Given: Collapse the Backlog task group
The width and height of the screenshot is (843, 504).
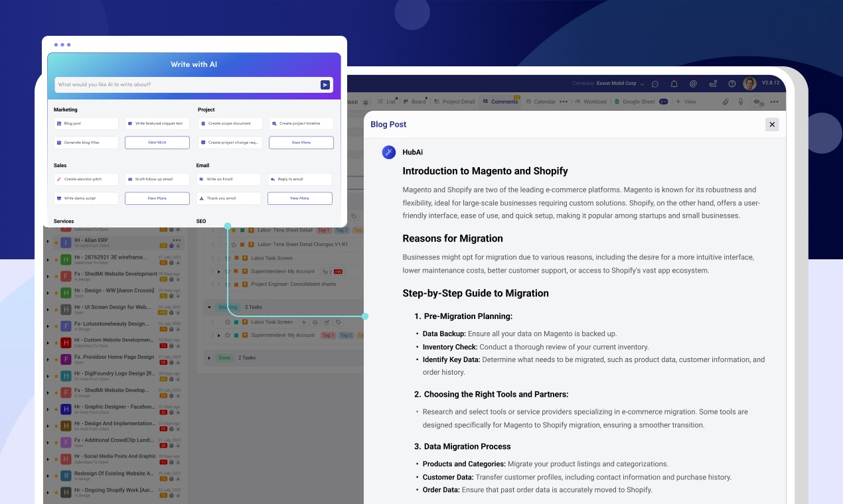Looking at the screenshot, I should [209, 307].
